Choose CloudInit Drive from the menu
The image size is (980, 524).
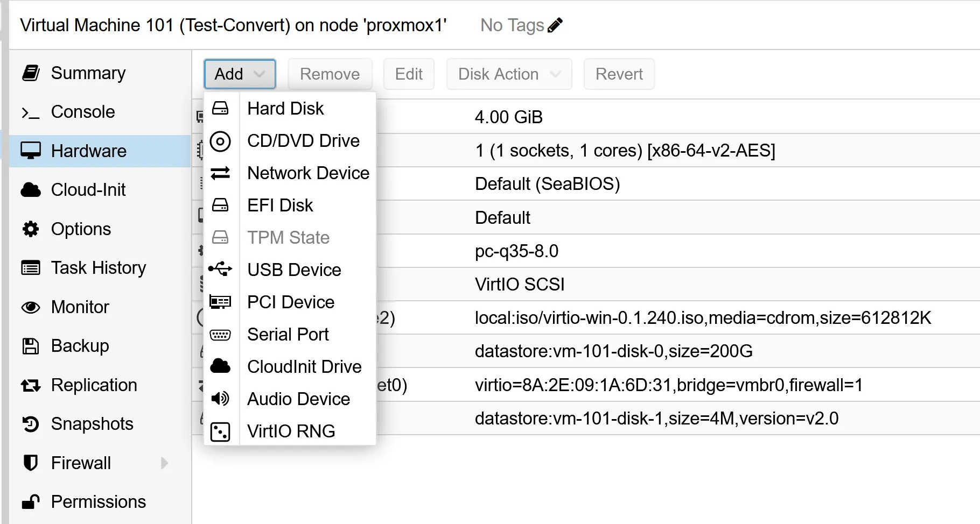304,366
